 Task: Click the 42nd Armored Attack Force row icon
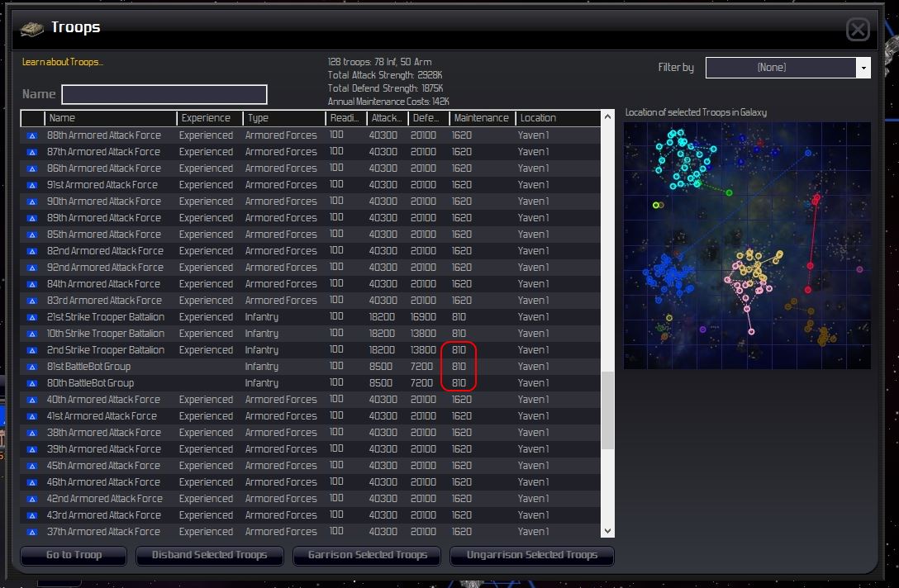(32, 499)
